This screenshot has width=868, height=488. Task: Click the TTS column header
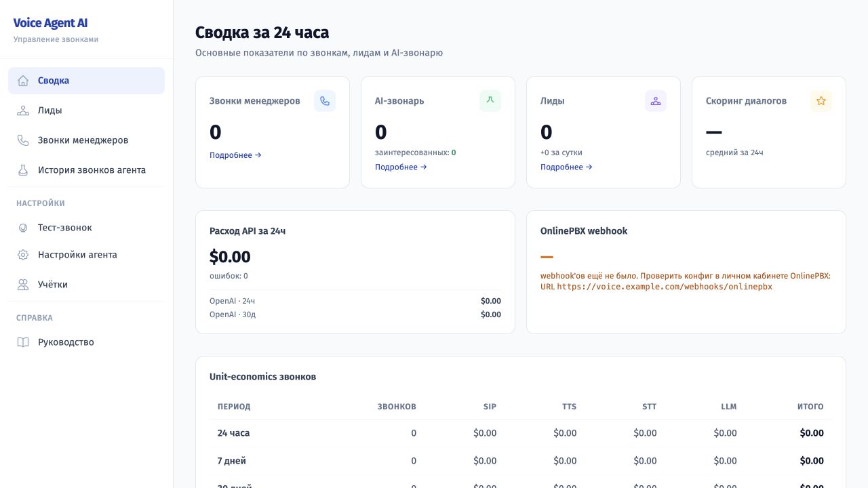point(569,407)
